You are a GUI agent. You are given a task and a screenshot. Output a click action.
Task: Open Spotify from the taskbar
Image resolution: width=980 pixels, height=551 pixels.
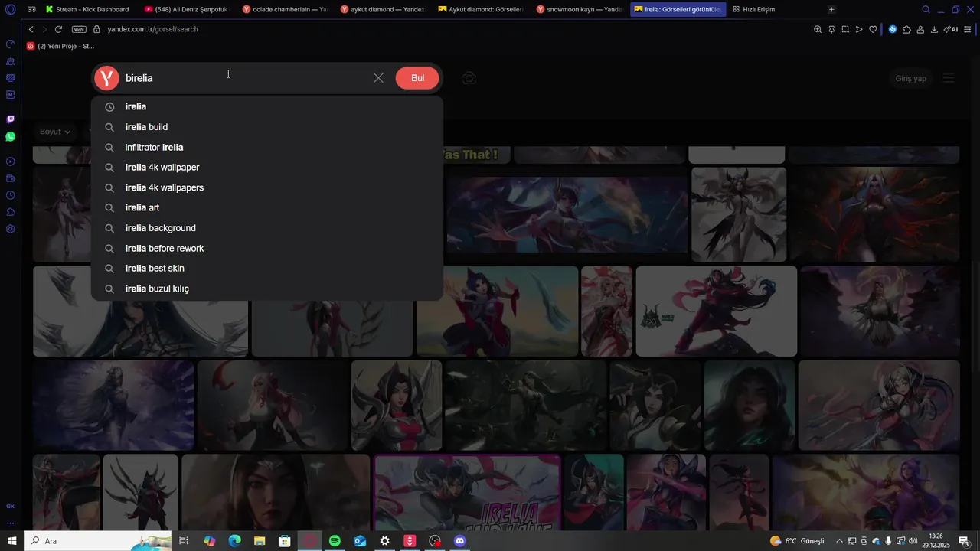(335, 541)
